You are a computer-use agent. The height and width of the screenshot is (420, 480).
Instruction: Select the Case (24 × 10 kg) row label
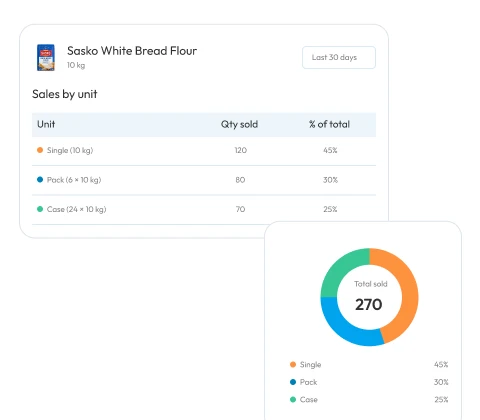77,209
